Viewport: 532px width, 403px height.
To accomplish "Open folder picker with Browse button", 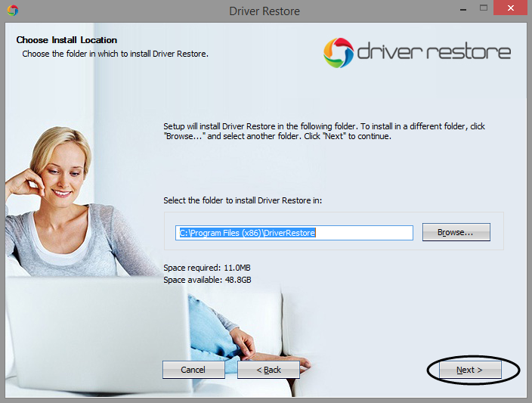I will point(456,232).
